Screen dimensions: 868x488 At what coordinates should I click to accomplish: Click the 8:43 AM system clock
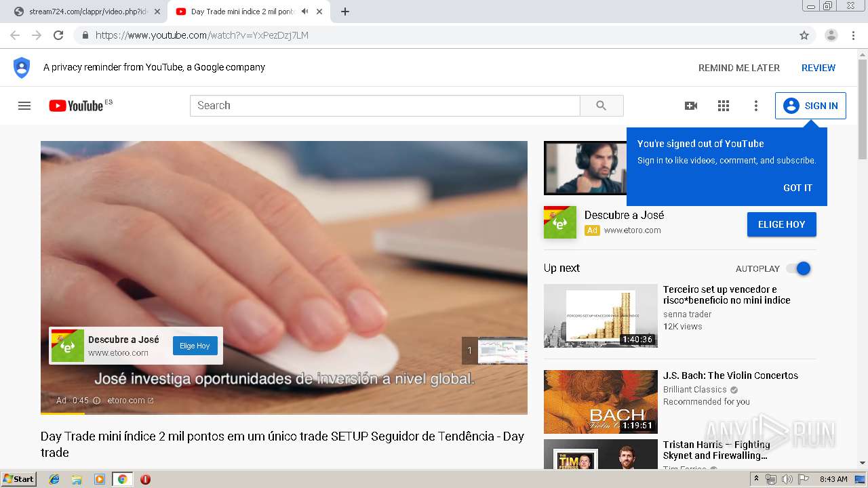pyautogui.click(x=833, y=479)
